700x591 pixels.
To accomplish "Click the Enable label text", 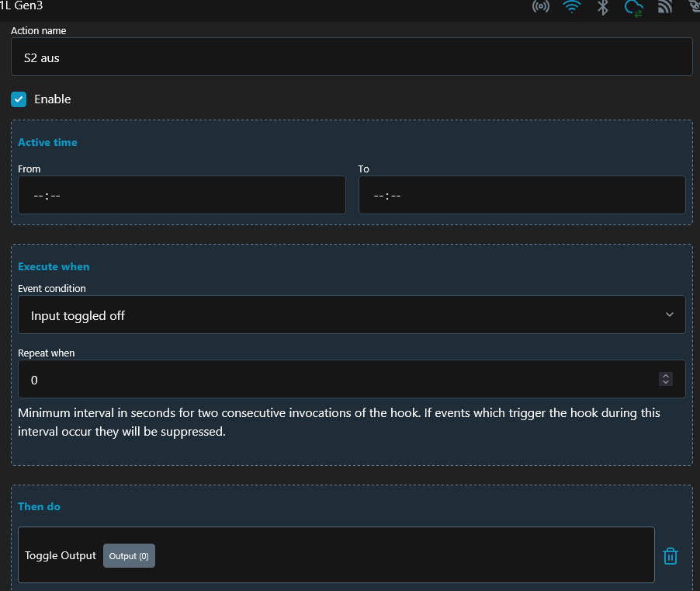I will pos(53,99).
